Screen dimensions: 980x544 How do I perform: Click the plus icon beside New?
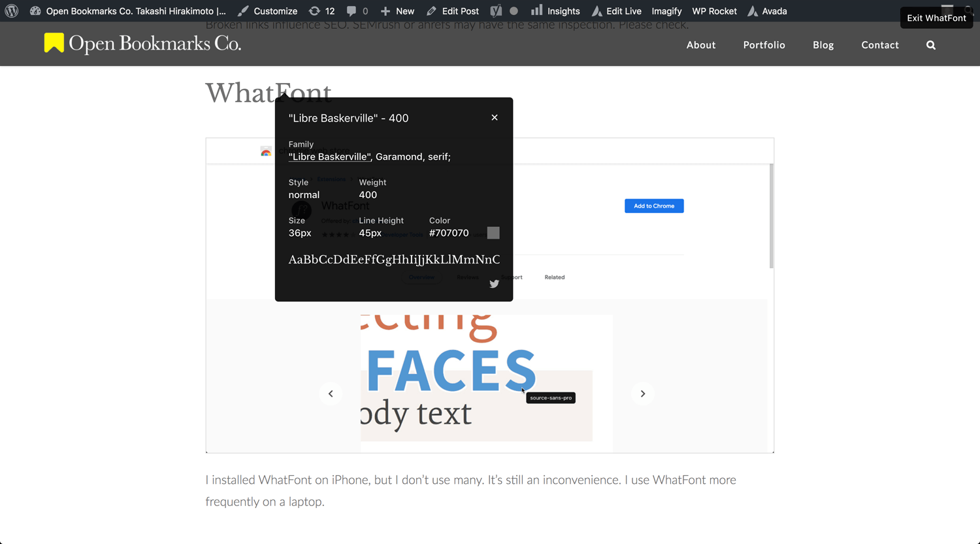coord(385,11)
